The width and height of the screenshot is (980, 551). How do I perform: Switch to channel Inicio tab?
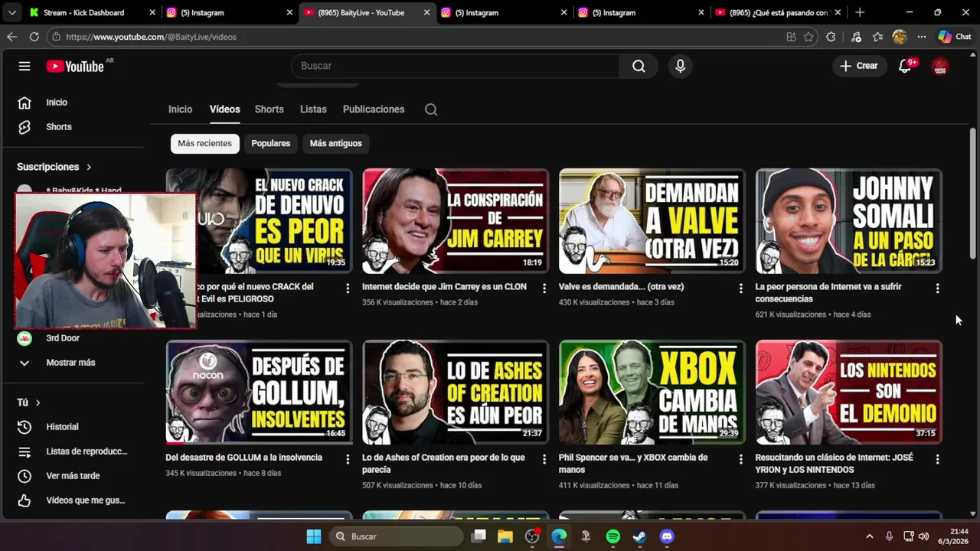click(x=180, y=109)
